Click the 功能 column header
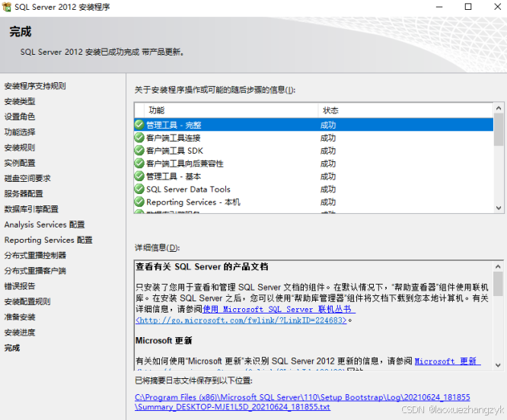Screen dimensions: 507x420 [x=231, y=110]
